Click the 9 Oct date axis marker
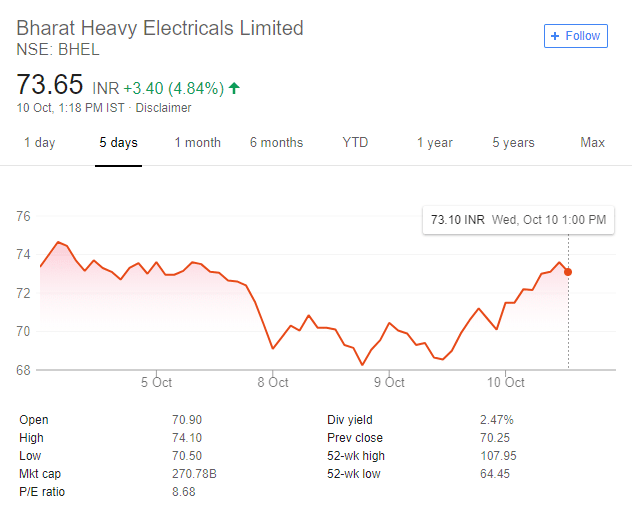 click(389, 382)
